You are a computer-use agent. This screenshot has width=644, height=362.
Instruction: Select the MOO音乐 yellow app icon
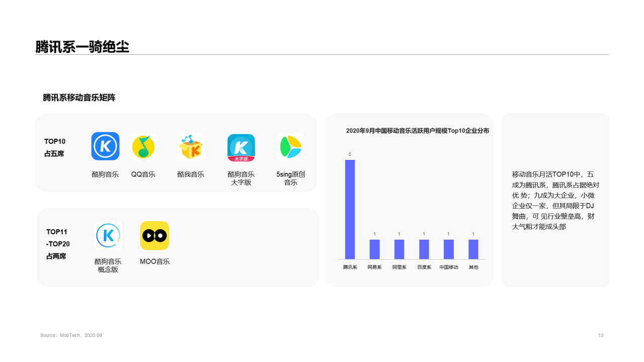[154, 235]
